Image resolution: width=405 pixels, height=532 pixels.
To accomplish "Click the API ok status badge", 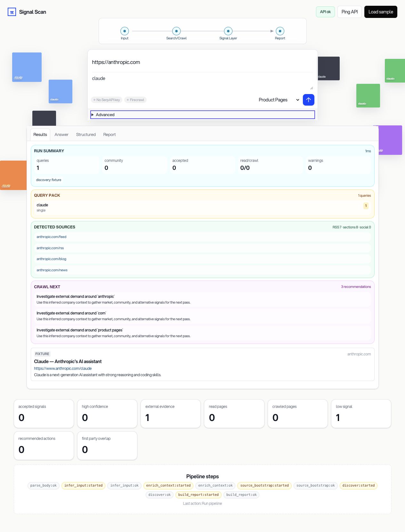I will pos(325,12).
